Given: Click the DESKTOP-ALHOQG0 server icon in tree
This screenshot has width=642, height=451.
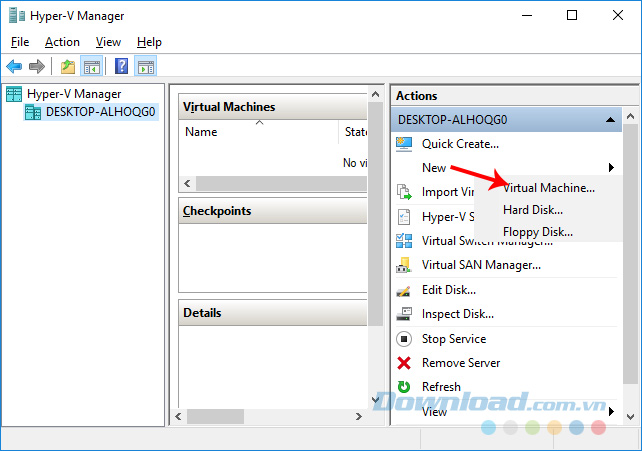Looking at the screenshot, I should pyautogui.click(x=33, y=112).
